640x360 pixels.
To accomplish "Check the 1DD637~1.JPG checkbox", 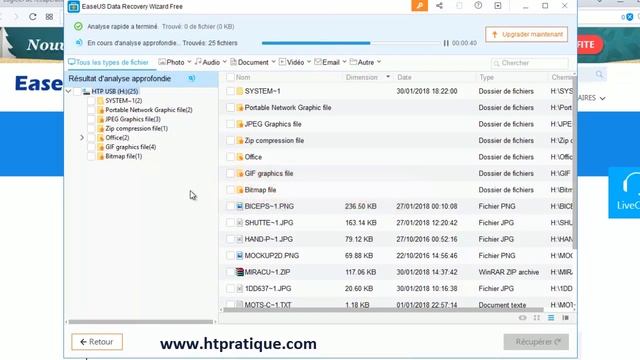I will pyautogui.click(x=230, y=288).
